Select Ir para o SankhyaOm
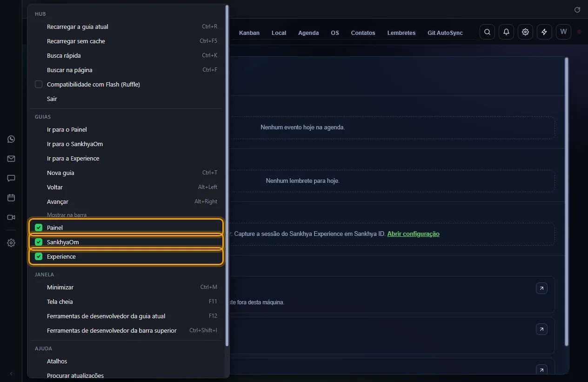 coord(126,144)
